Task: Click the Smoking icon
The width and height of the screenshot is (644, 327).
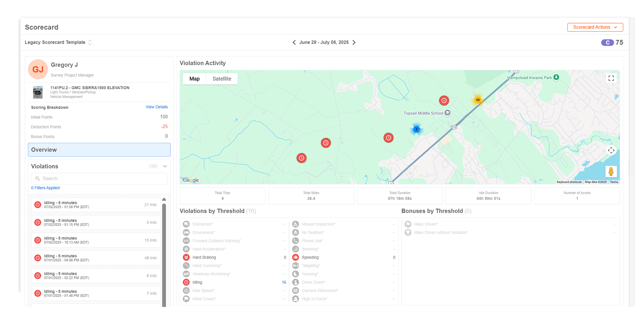Action: [x=296, y=249]
